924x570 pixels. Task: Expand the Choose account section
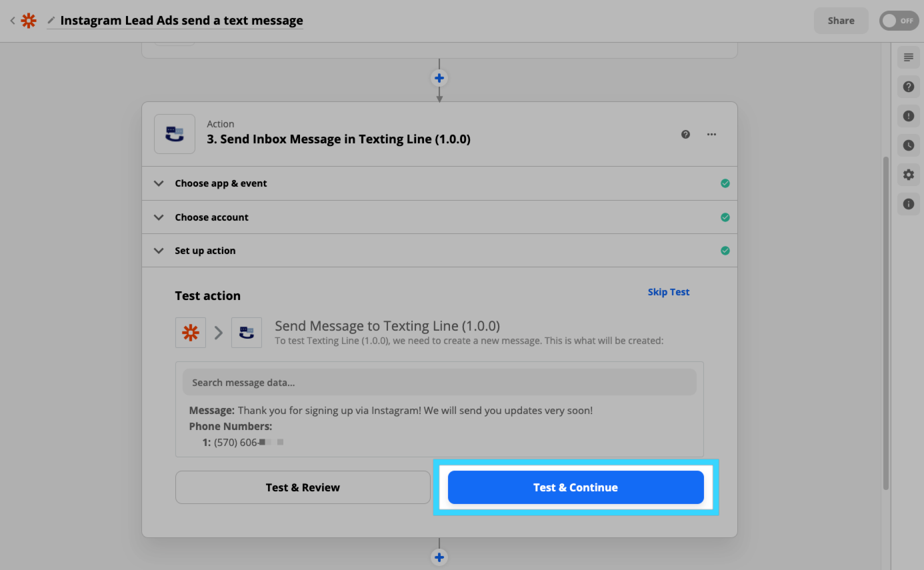(439, 217)
